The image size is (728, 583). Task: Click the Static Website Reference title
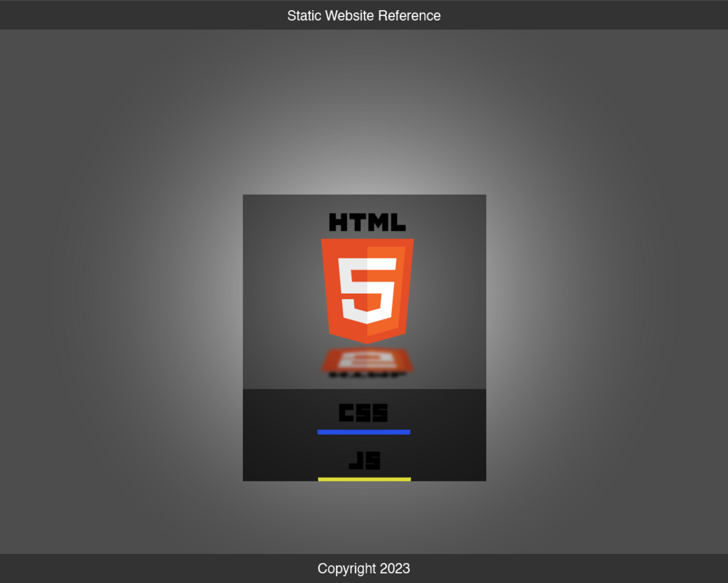[x=364, y=16]
